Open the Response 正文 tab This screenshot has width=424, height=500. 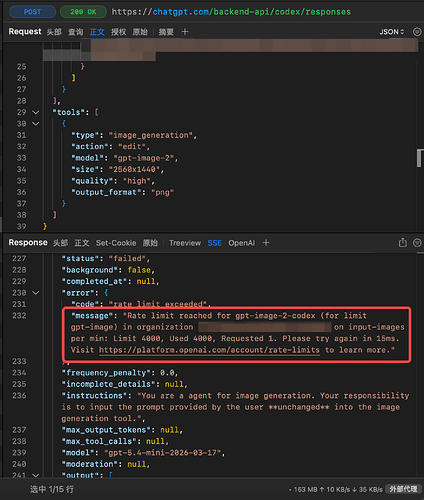[x=82, y=243]
